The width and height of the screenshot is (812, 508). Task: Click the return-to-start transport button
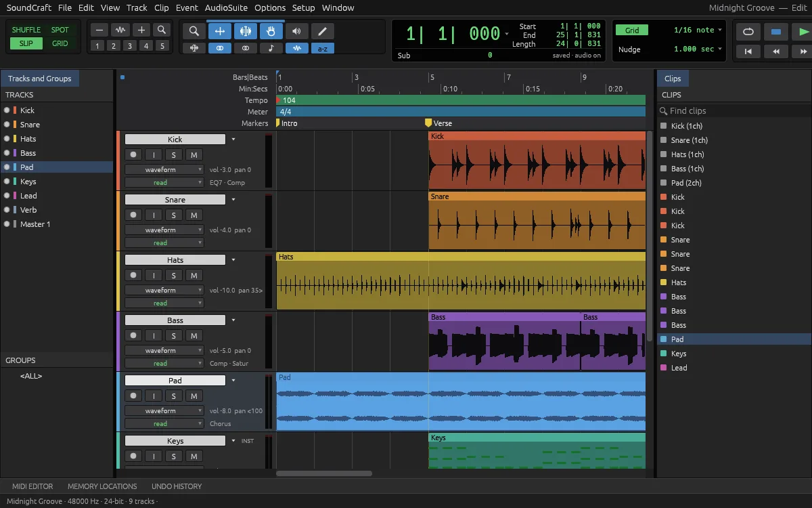coord(748,51)
